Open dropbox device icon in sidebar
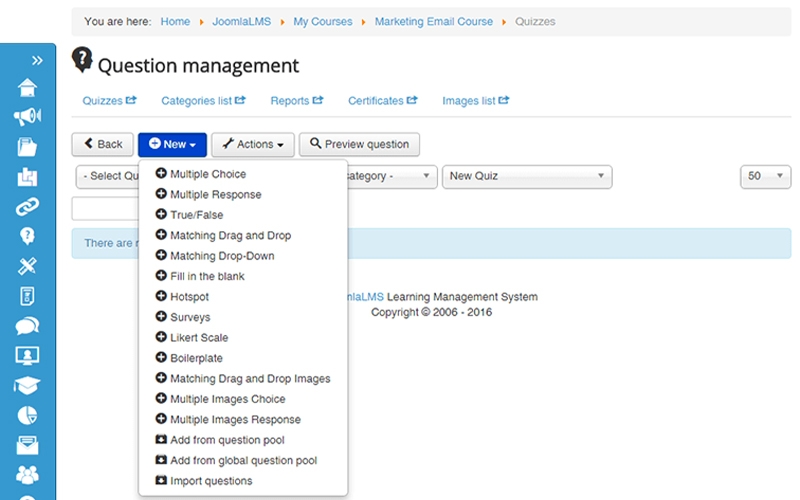The image size is (800, 500). coord(28,296)
